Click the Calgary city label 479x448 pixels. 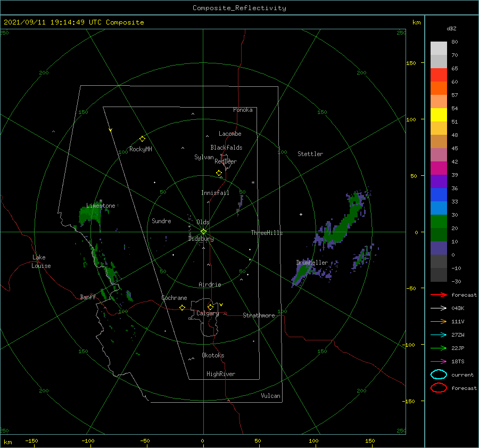click(x=208, y=313)
